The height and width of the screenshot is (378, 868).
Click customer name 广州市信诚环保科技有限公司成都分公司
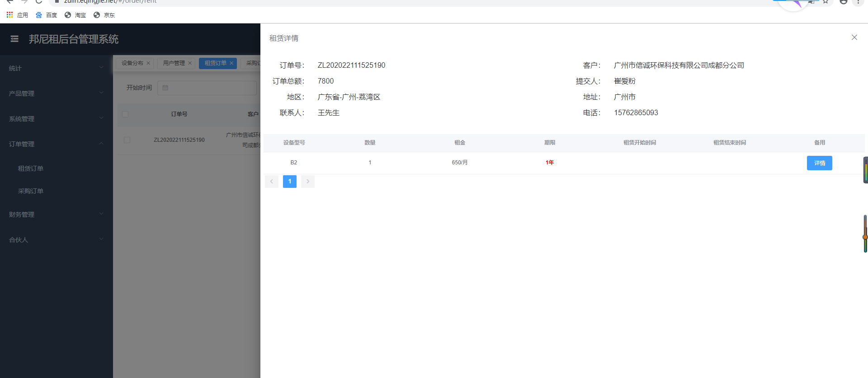679,65
